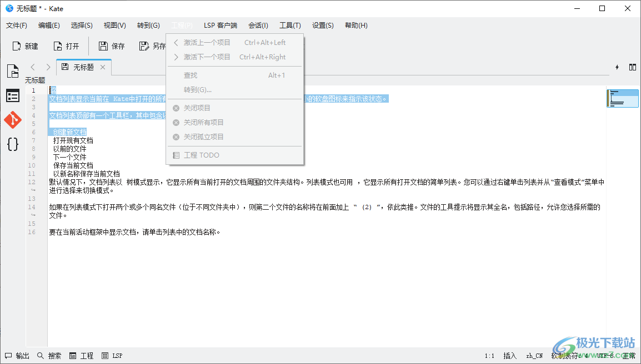Open the 工具(T) menu
This screenshot has height=364, width=641.
tap(291, 26)
